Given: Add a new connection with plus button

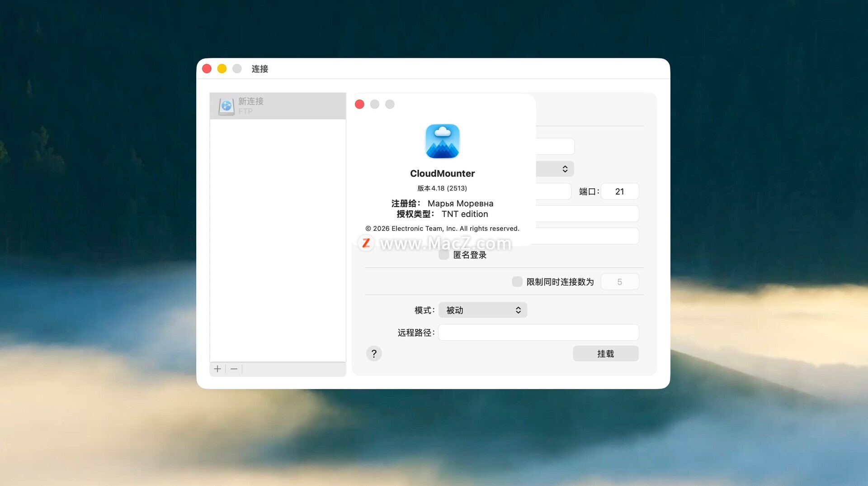Looking at the screenshot, I should pos(217,369).
